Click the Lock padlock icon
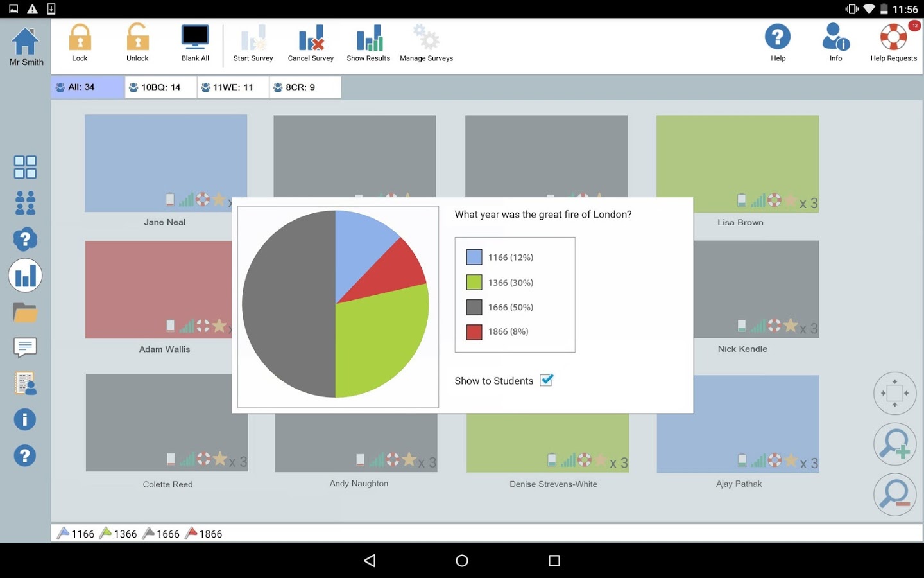The height and width of the screenshot is (578, 924). [x=80, y=37]
